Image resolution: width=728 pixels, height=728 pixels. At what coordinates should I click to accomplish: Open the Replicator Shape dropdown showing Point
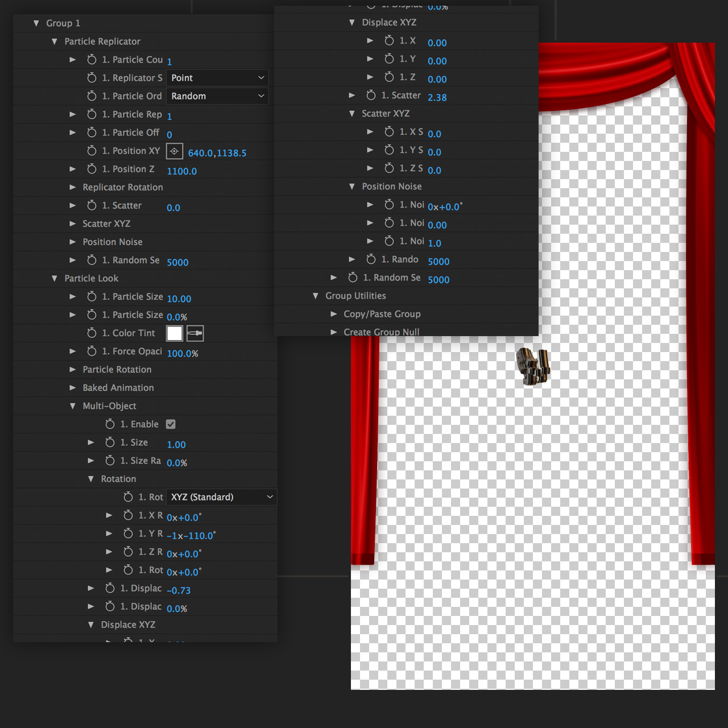pyautogui.click(x=217, y=78)
